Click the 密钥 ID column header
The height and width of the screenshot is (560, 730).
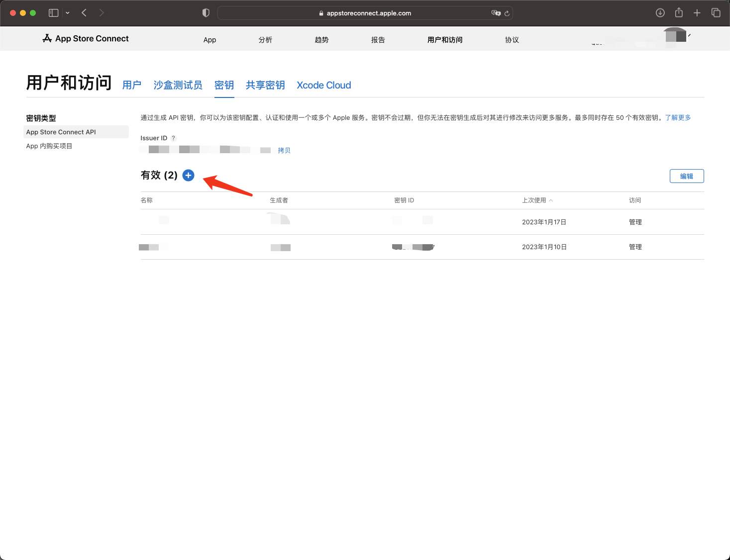[404, 200]
